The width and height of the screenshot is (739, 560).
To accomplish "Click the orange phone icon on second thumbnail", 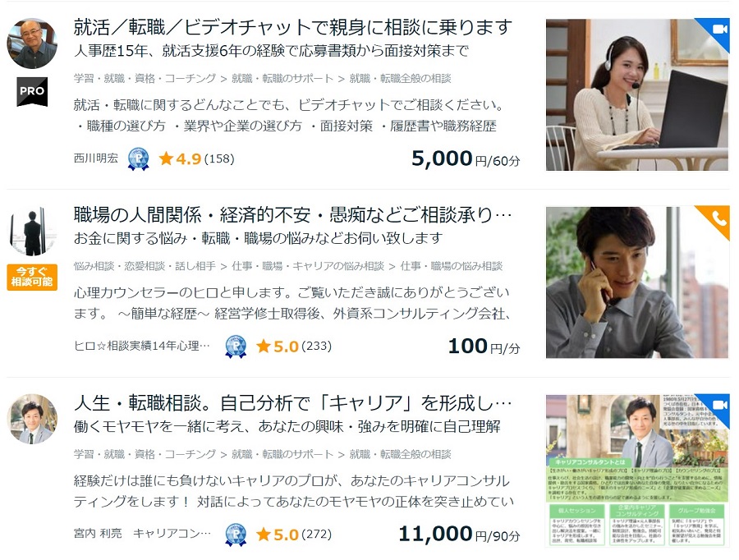I will (718, 218).
